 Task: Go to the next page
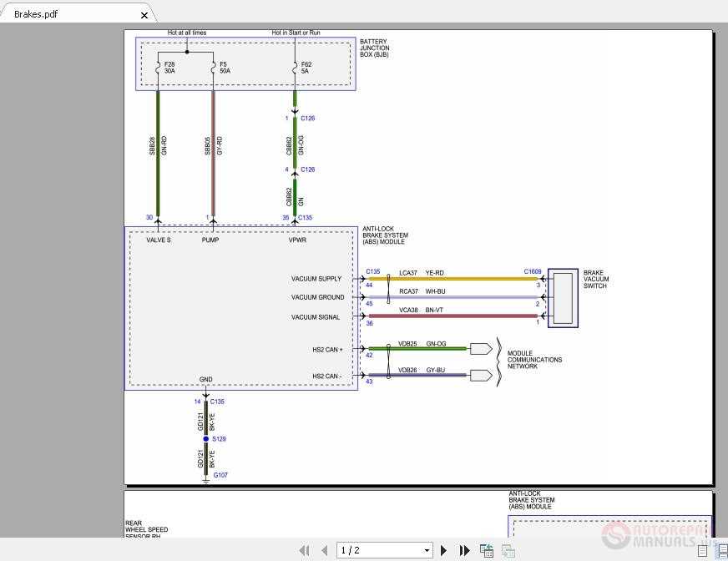coord(443,551)
